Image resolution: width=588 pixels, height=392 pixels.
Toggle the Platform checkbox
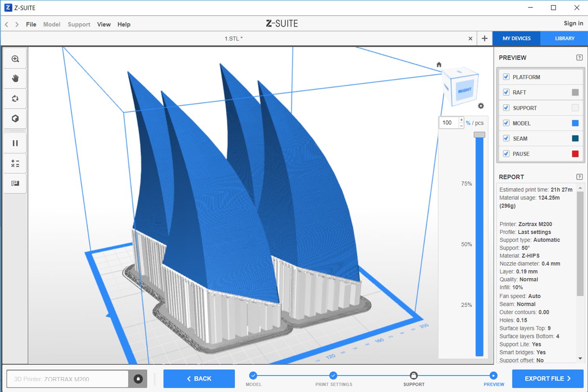click(506, 77)
